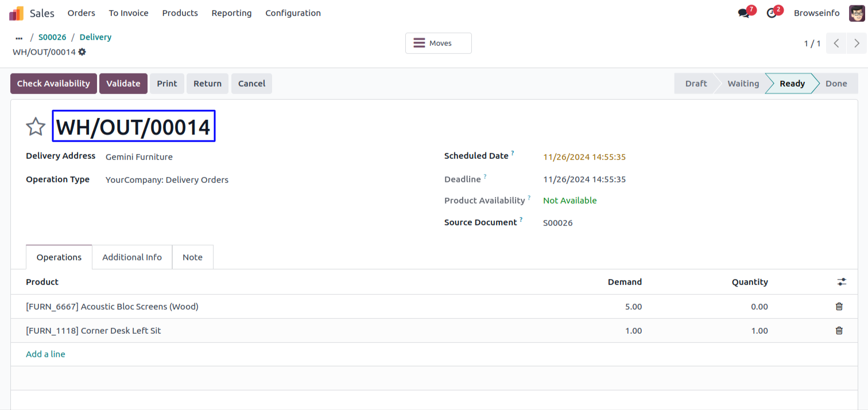Viewport: 868px width, 410px height.
Task: Open the chat messages icon
Action: pos(745,13)
